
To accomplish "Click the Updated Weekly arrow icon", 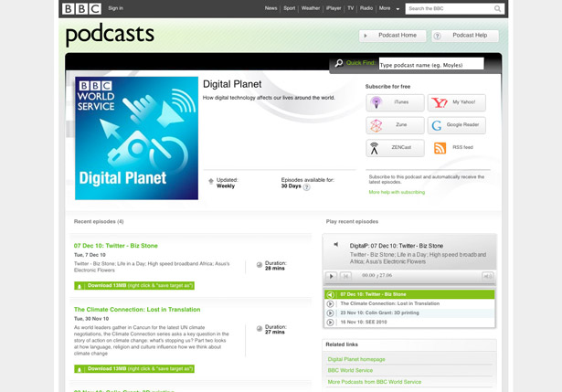I will click(x=211, y=181).
